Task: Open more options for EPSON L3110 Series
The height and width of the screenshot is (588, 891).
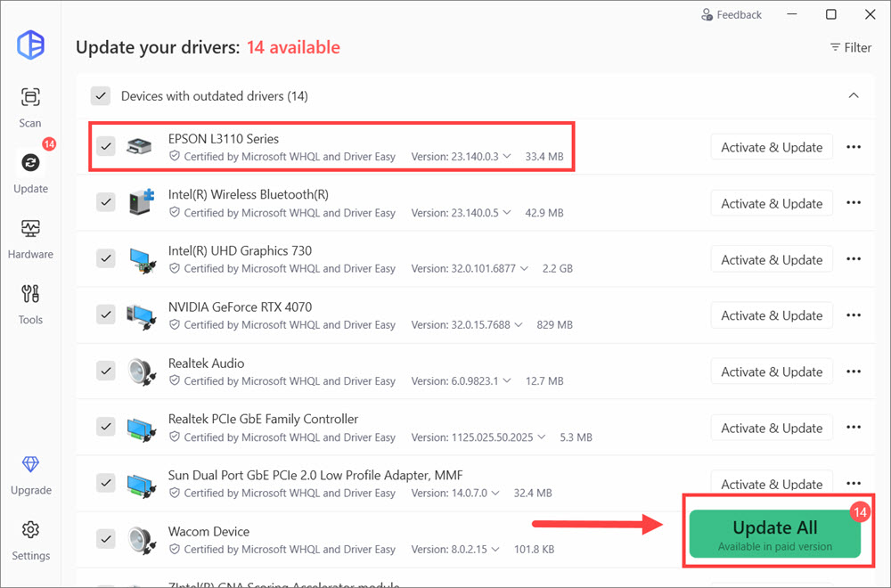Action: [x=854, y=147]
